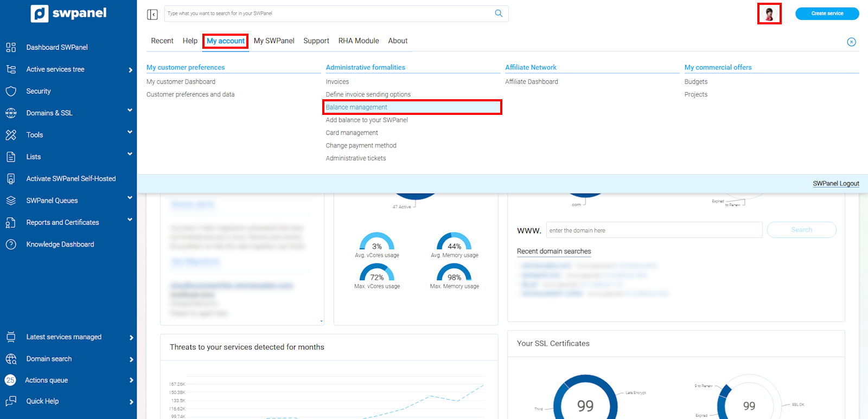The width and height of the screenshot is (868, 419).
Task: Click the Max. Memory usage 98% gauge
Action: click(455, 273)
